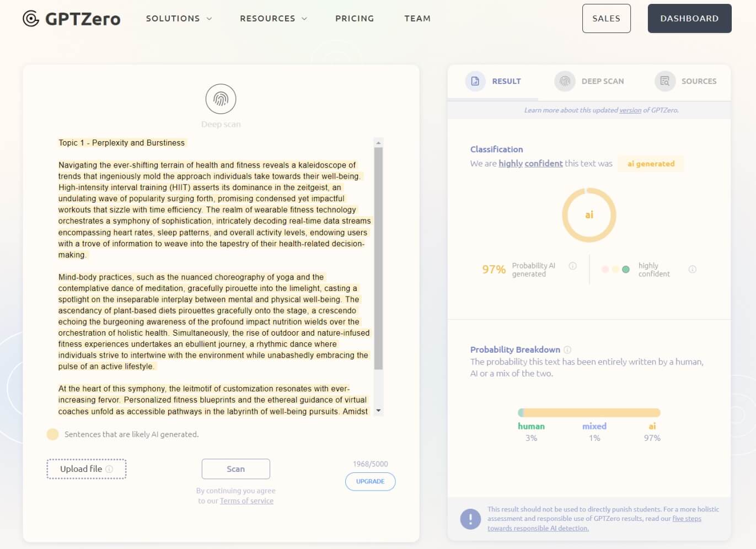Click the Result tab document icon
This screenshot has height=549, width=756.
coord(475,81)
